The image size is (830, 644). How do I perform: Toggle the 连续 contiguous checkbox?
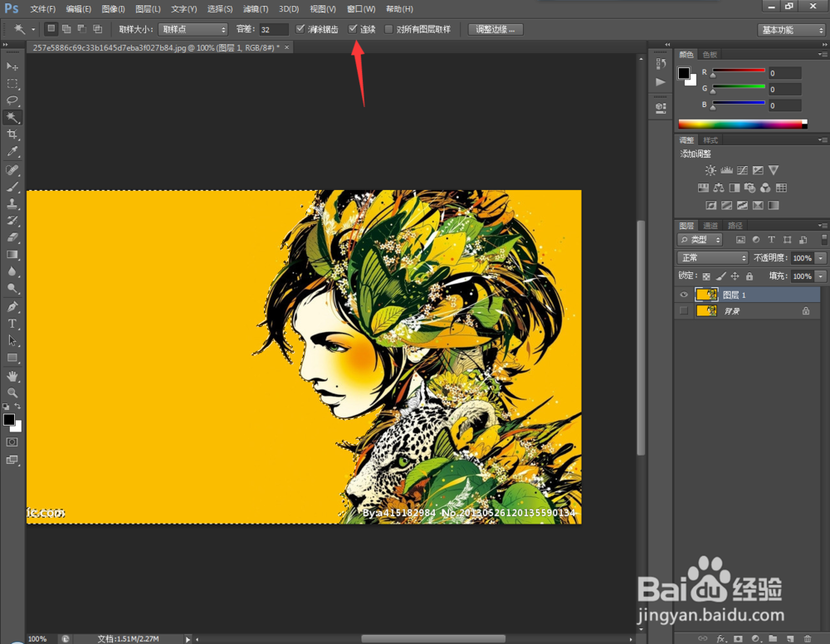coord(353,29)
